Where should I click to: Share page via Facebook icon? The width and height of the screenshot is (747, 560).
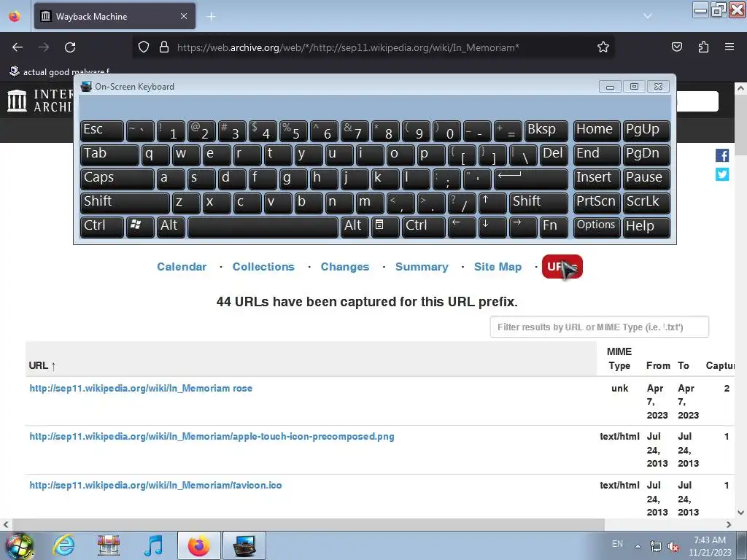point(721,155)
